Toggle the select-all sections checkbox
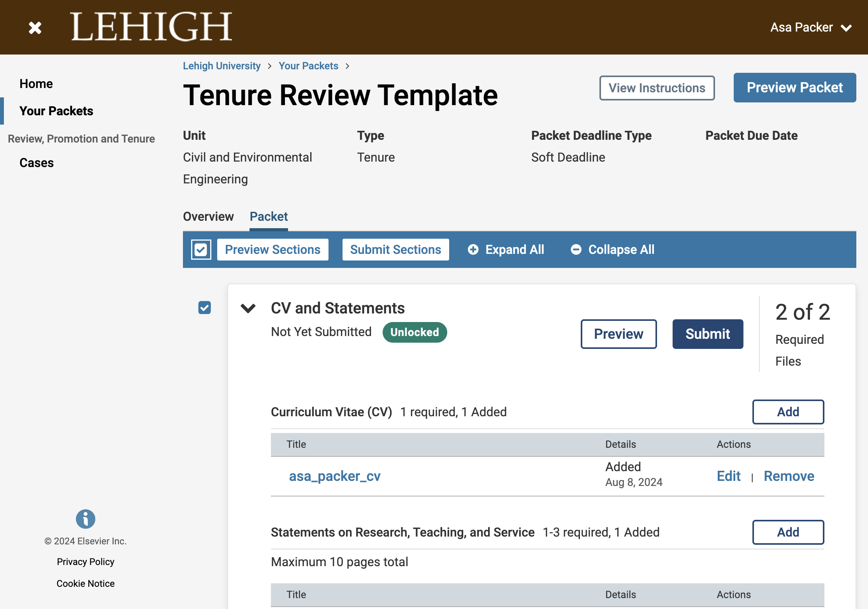 (x=201, y=250)
